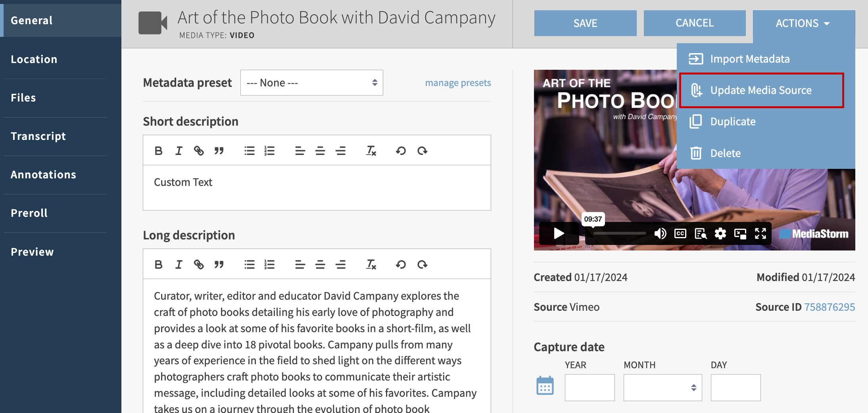
Task: Toggle closed captions on the video
Action: point(680,233)
